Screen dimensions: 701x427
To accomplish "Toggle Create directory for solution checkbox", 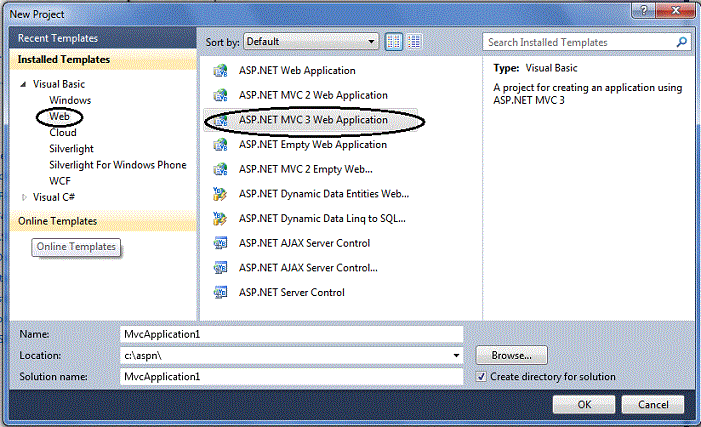I will (x=481, y=376).
